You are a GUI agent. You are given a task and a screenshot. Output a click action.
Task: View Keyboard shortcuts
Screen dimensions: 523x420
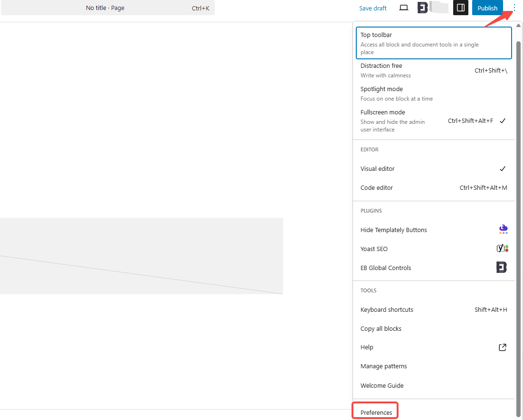(387, 309)
